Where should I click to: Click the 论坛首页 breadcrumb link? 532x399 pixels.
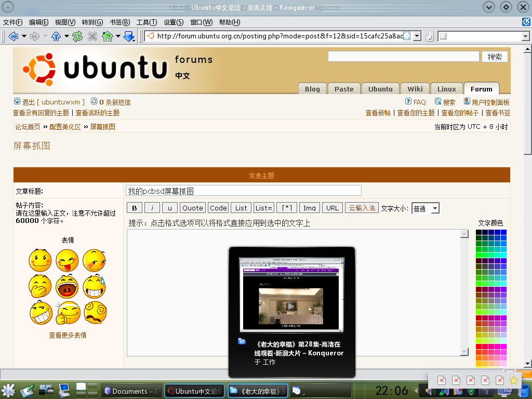(28, 127)
